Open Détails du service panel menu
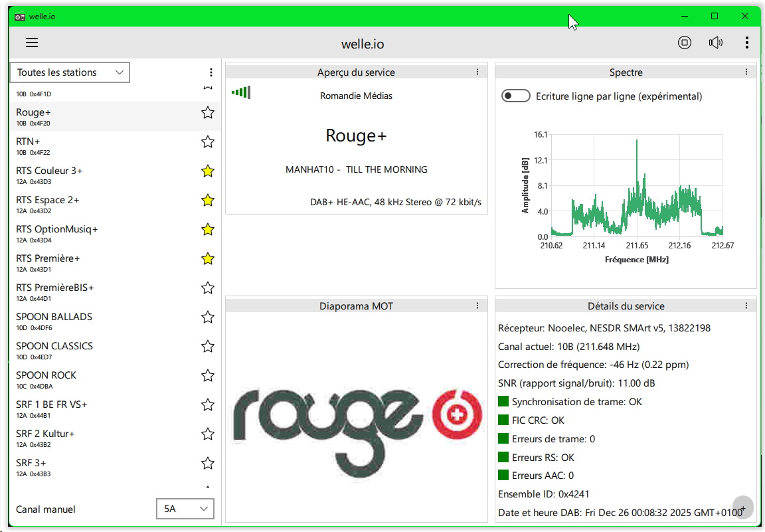The image size is (765, 532). (x=746, y=306)
